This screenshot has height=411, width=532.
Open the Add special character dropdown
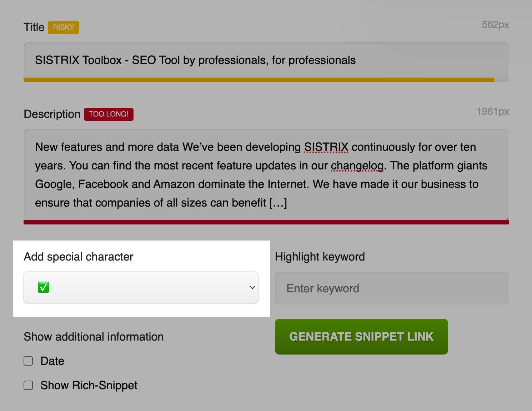pos(141,288)
